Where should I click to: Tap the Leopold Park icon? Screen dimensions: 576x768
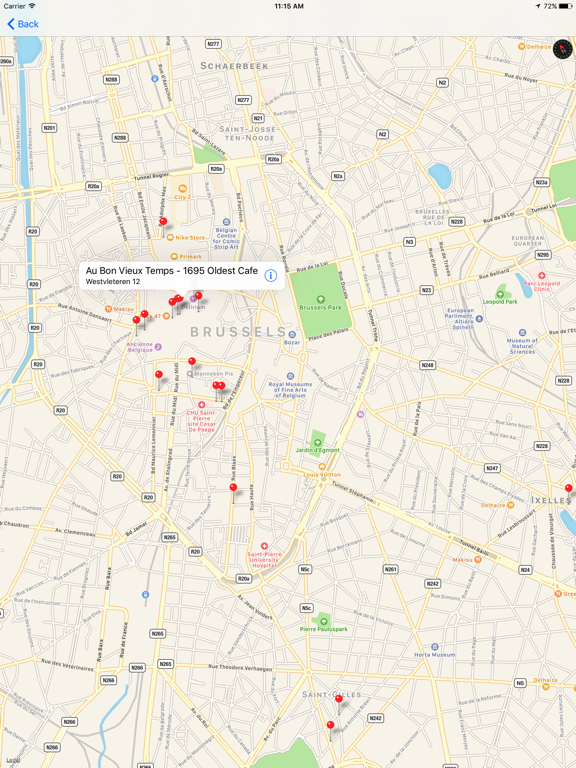pos(500,294)
